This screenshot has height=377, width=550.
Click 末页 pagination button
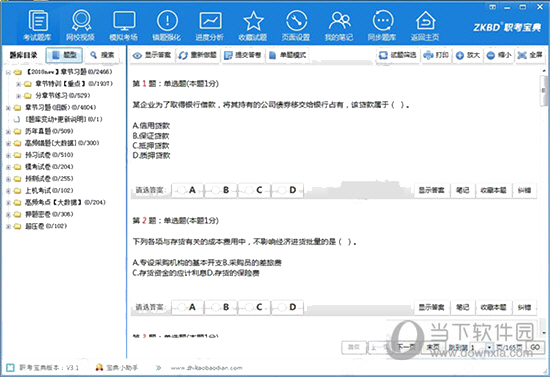pos(432,347)
